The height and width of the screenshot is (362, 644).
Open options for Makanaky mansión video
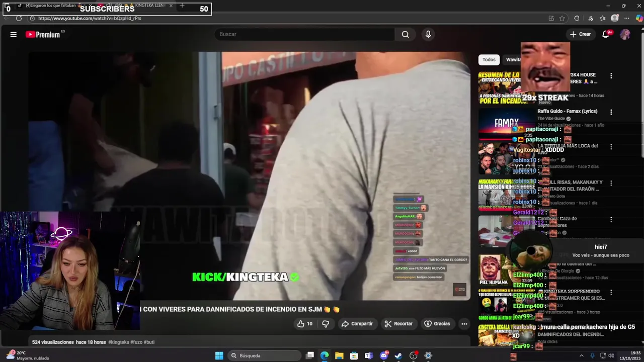611,184
